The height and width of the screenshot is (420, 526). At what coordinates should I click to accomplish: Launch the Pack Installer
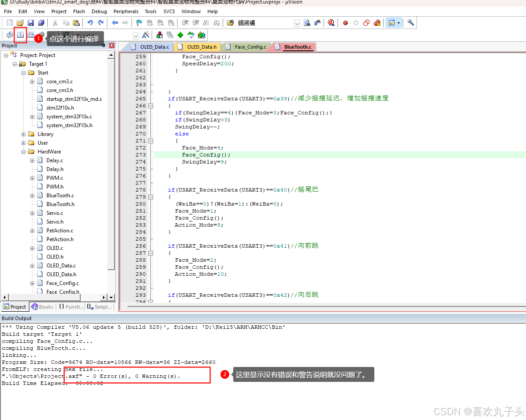click(x=201, y=35)
